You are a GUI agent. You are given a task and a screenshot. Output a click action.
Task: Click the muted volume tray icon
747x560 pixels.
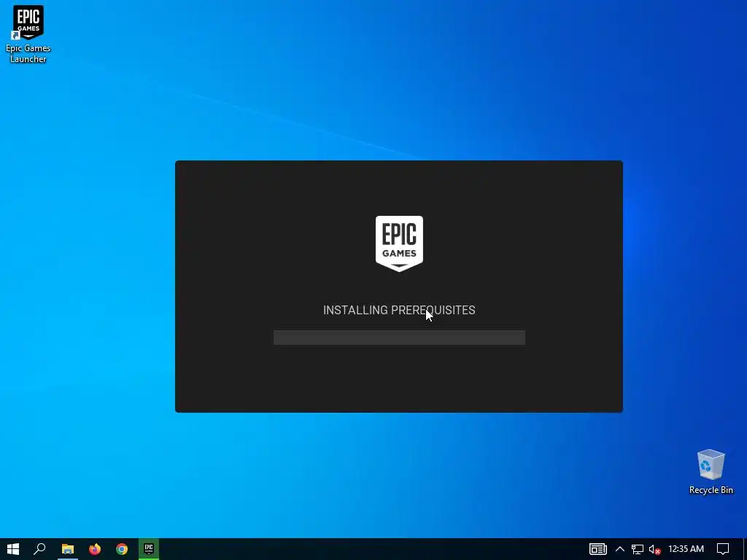655,549
